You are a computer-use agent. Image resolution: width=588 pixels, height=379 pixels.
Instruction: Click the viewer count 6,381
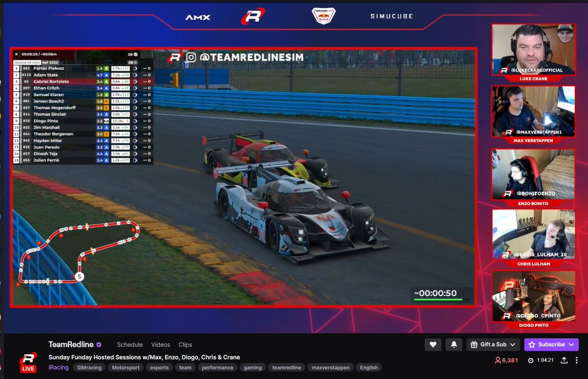pyautogui.click(x=506, y=360)
